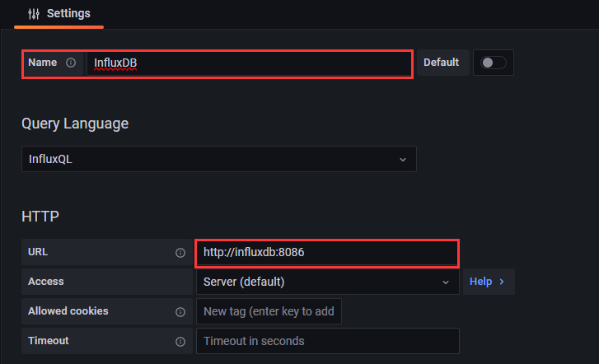This screenshot has height=364, width=599.
Task: Click the info icon beside Name
Action: [x=70, y=63]
